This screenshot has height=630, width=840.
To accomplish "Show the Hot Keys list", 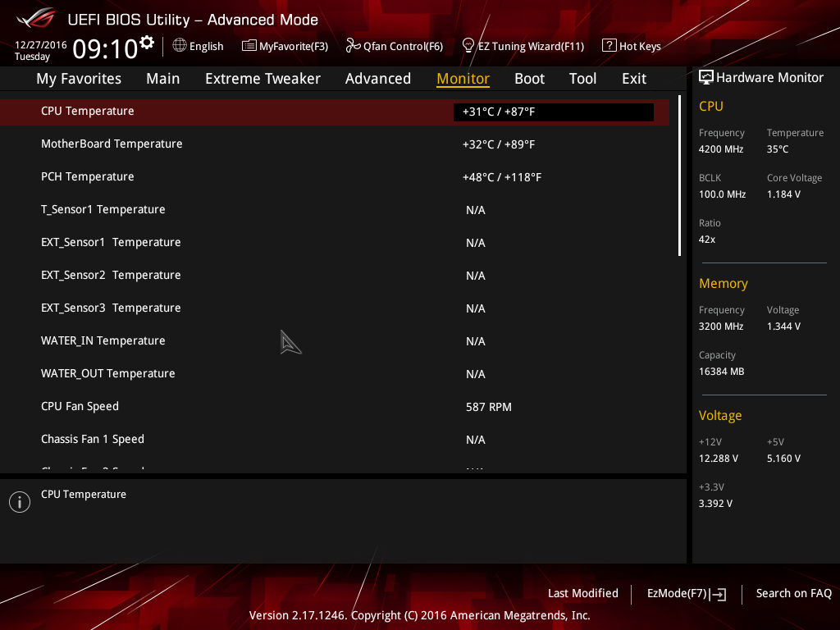I will point(640,47).
